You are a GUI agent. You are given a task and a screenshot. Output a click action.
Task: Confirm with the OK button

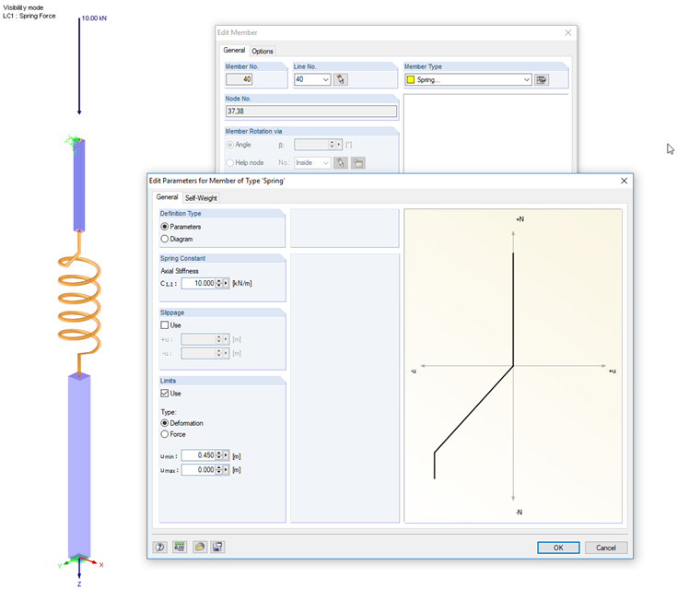point(558,548)
